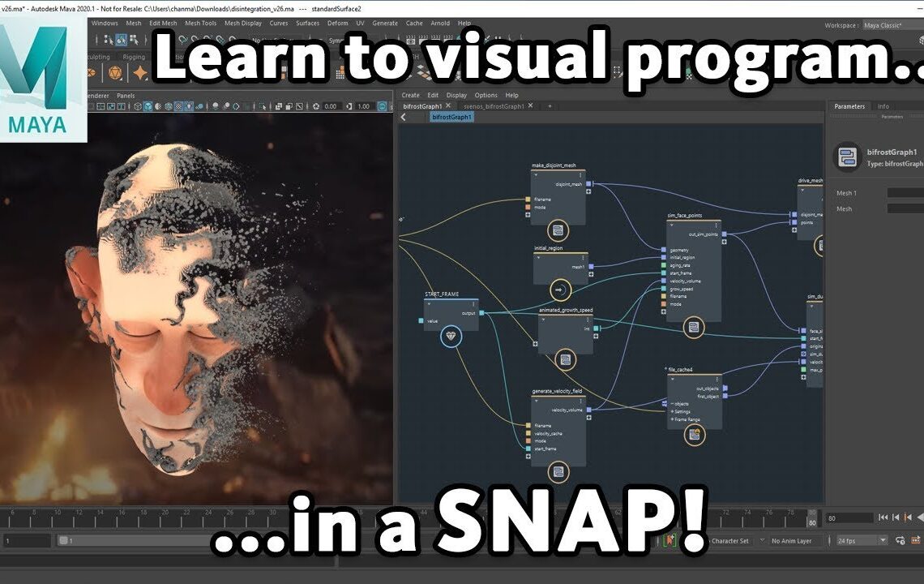Click the animation preferences icon at bottom right
The width and height of the screenshot is (924, 584).
(916, 541)
